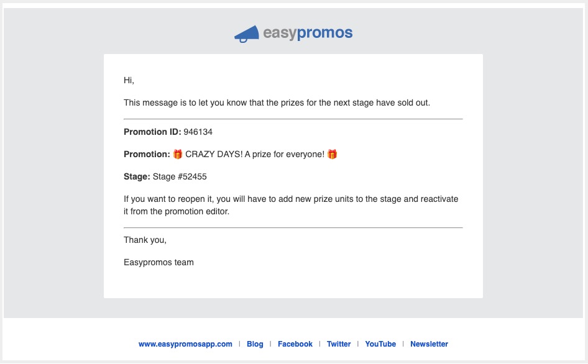Go to the YouTube footer link
Image resolution: width=588 pixels, height=364 pixels.
click(380, 344)
